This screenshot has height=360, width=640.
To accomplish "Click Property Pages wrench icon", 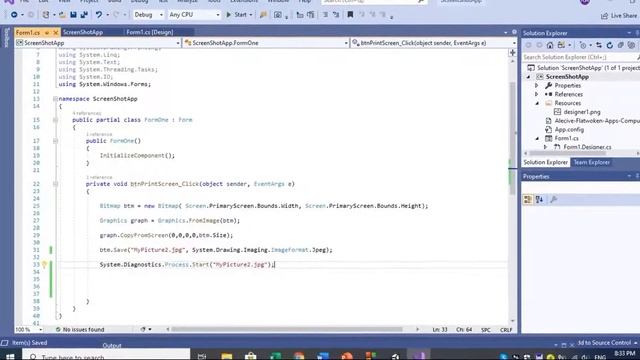I will pyautogui.click(x=553, y=200).
